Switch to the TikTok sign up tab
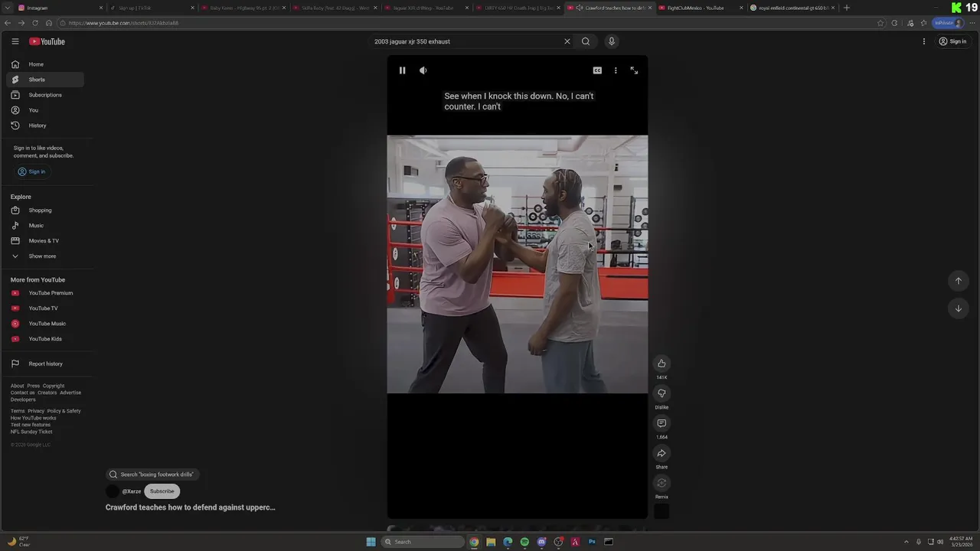 coord(152,8)
